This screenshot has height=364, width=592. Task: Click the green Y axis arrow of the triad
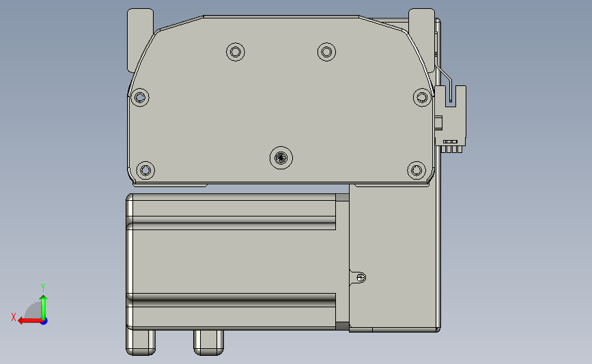(44, 308)
